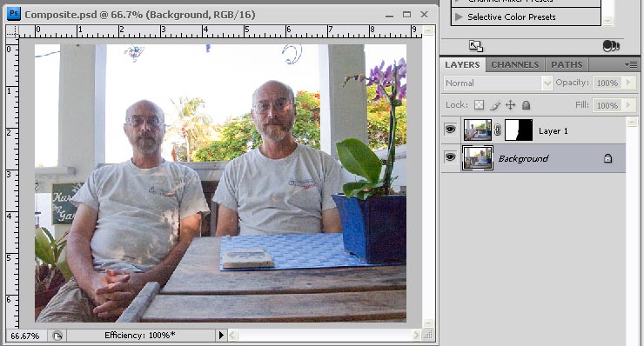Select the Layer 1 image thumbnail

(477, 130)
